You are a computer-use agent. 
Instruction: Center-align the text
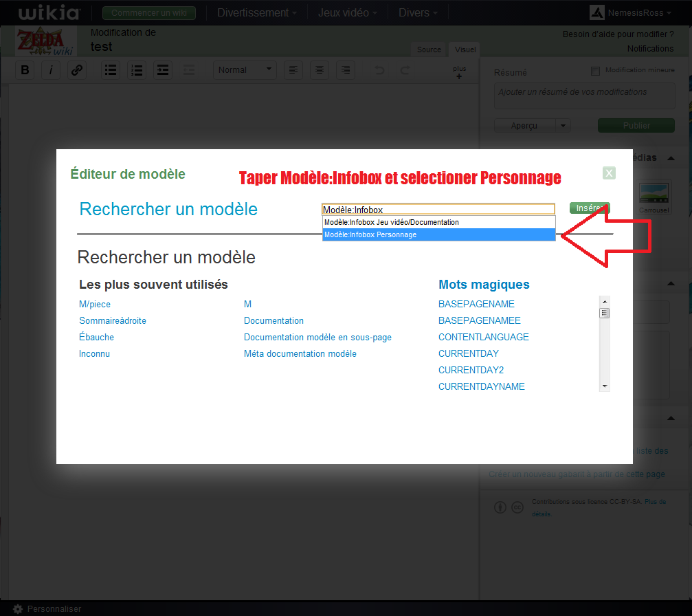pos(319,70)
